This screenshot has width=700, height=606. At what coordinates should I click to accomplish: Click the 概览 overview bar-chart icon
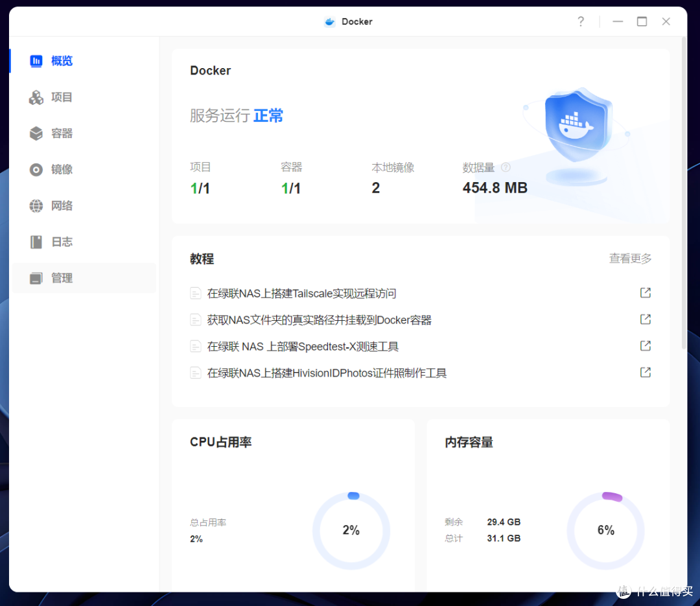(x=36, y=61)
